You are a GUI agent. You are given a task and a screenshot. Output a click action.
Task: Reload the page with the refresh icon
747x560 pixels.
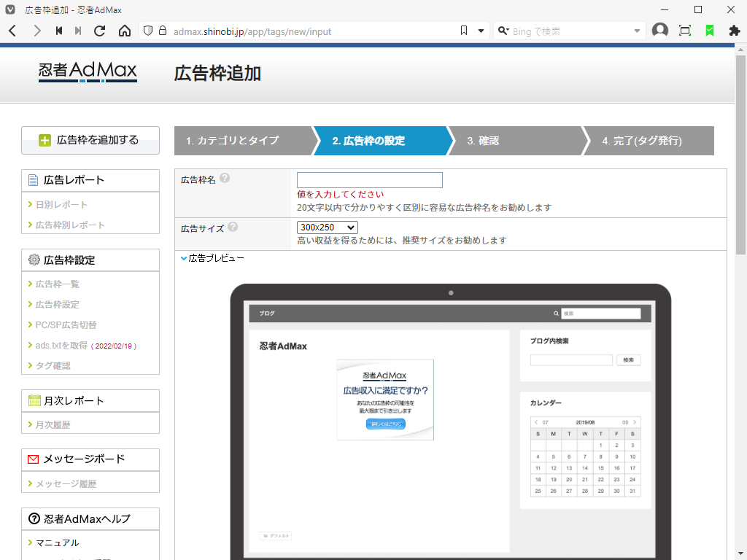(99, 31)
